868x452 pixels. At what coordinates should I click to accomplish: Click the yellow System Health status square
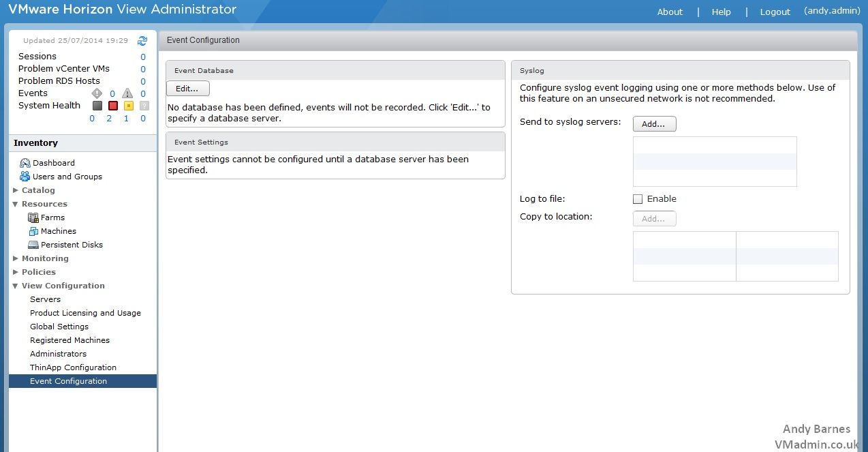[x=128, y=106]
